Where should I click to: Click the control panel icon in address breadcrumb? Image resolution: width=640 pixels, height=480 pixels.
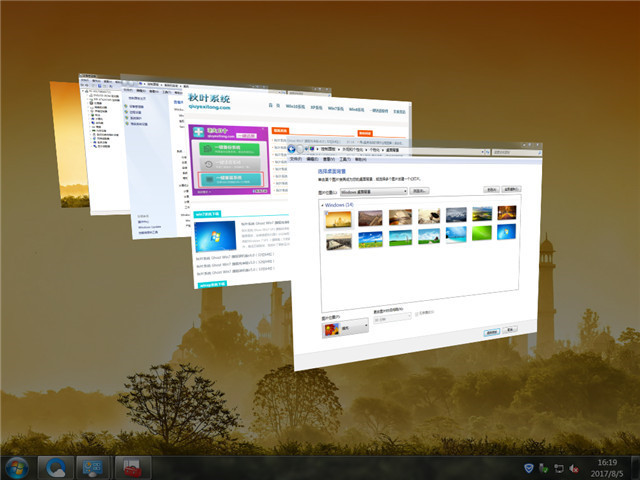(x=312, y=149)
